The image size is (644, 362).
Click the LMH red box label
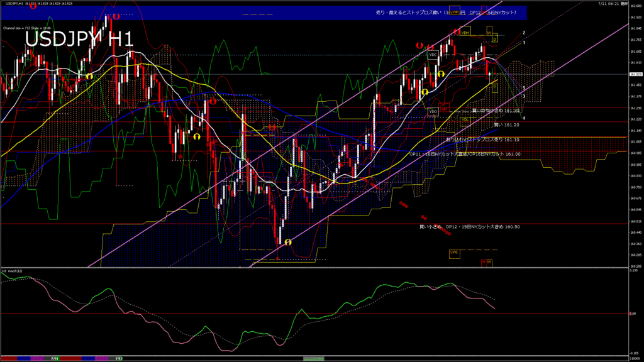point(444,109)
